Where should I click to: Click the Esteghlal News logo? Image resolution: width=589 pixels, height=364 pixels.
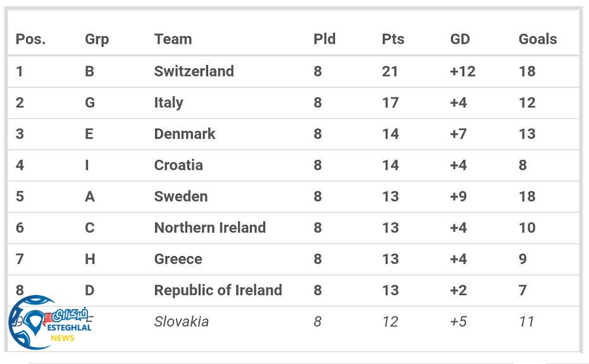51,323
